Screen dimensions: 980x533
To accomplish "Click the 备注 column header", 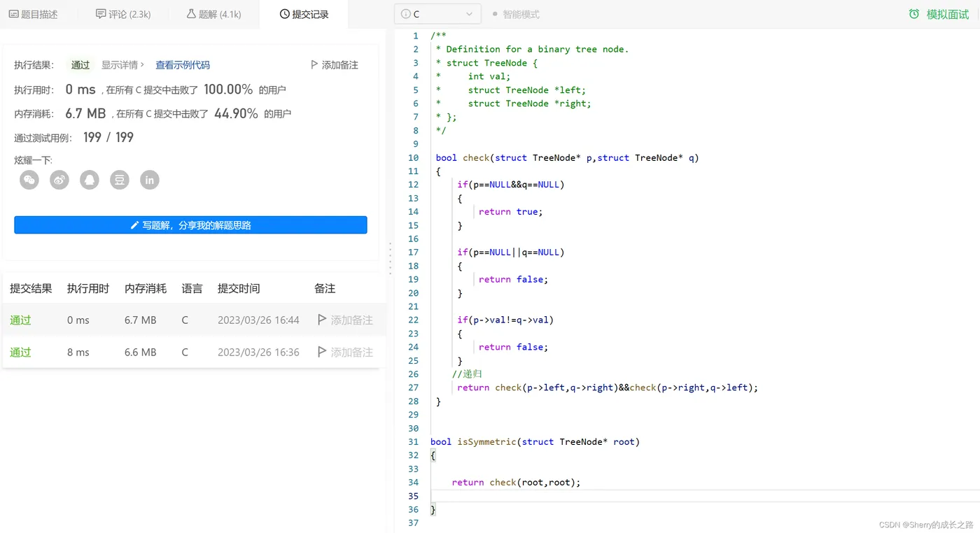I will [325, 288].
